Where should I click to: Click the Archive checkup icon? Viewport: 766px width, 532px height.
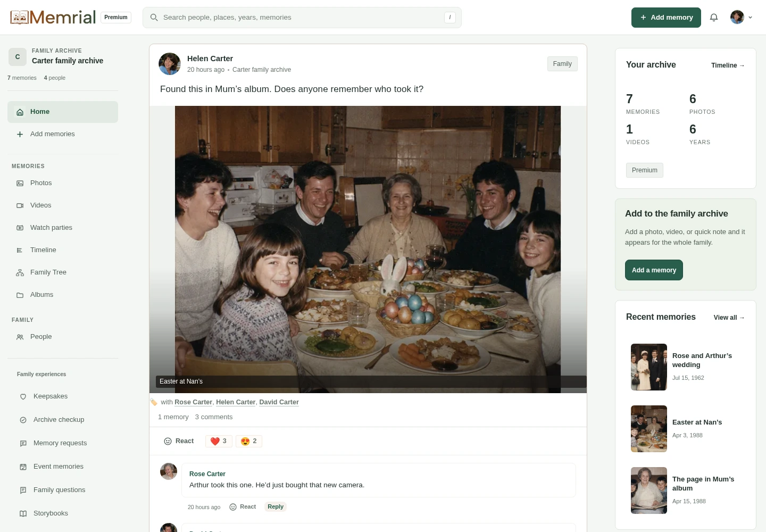click(23, 420)
